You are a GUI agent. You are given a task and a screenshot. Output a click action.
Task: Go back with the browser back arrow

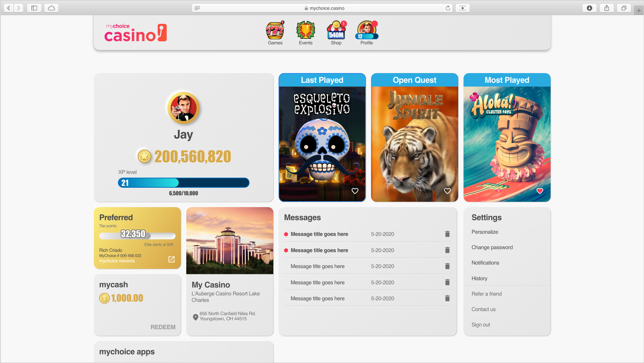[9, 8]
